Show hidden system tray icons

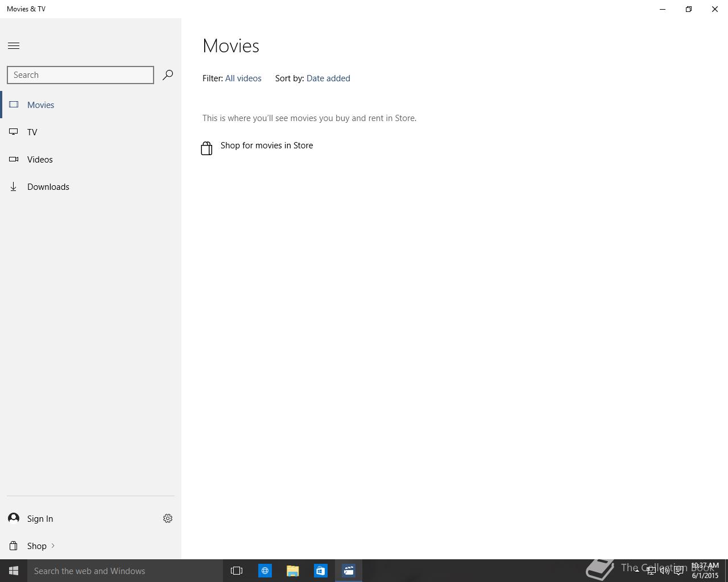pyautogui.click(x=636, y=571)
